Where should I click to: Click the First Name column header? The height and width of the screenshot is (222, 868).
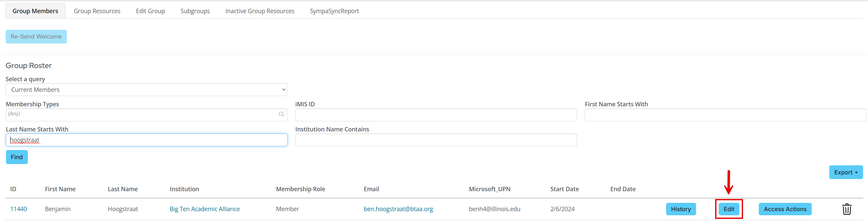60,189
